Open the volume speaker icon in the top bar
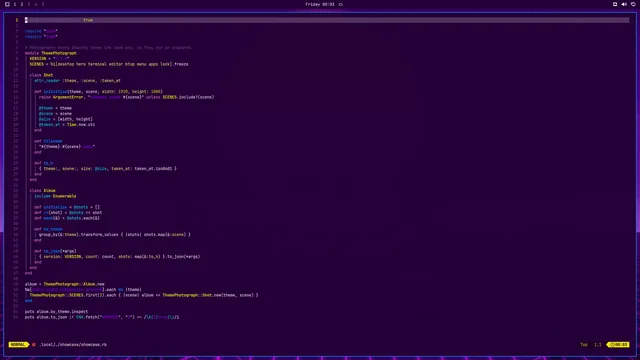This screenshot has height=360, width=640. point(624,4)
